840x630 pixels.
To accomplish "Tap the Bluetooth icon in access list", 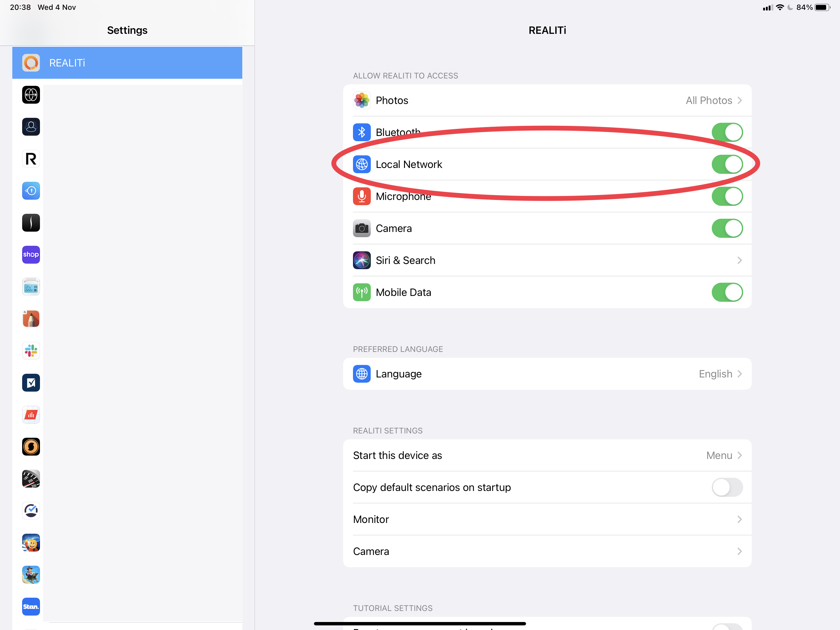I will (362, 132).
